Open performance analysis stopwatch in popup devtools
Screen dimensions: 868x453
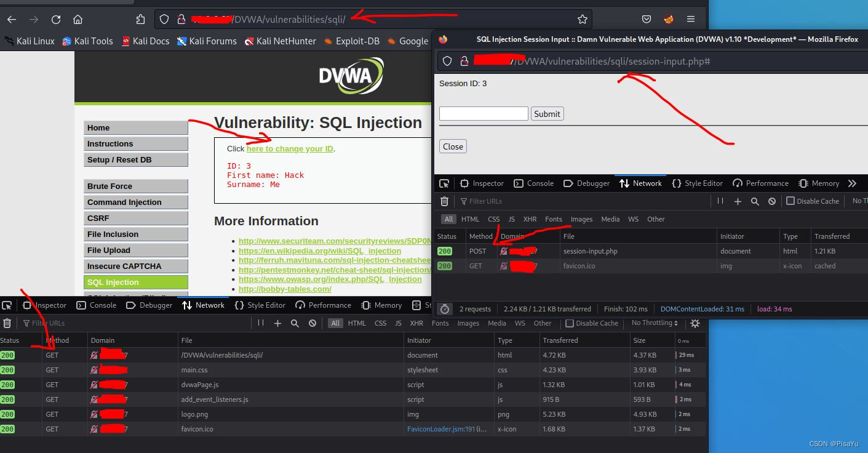pos(445,309)
